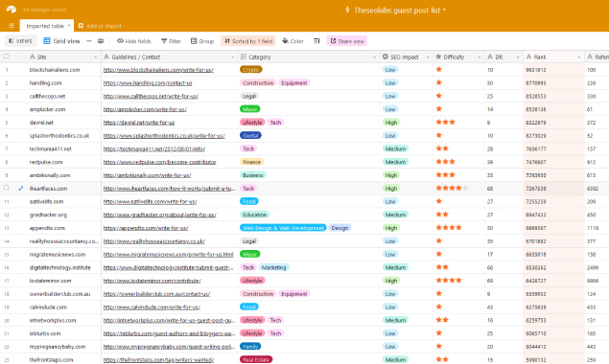Click the orange Crypto category tag
Viewport: 609px width, 364px height.
pos(251,70)
